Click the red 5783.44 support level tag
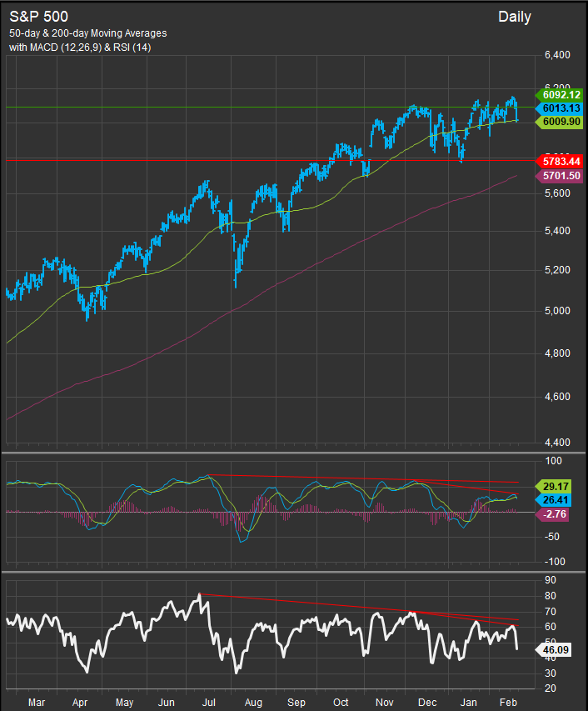This screenshot has width=588, height=711. point(559,162)
